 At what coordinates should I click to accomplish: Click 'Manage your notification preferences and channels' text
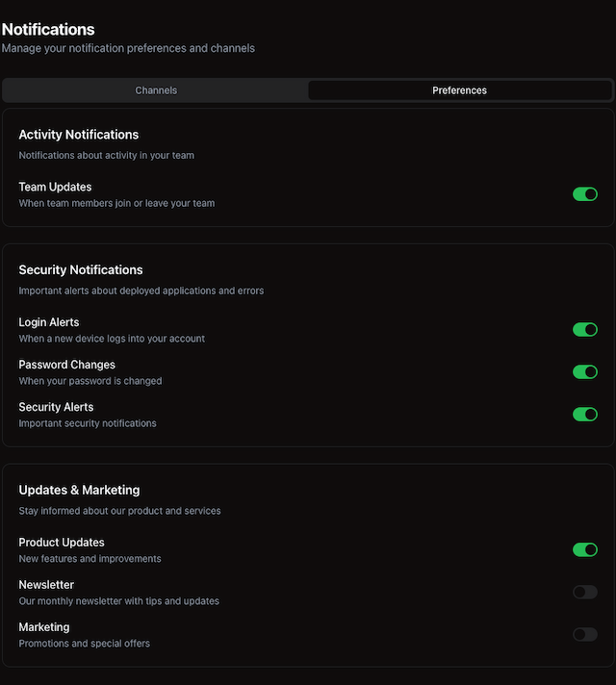(128, 48)
